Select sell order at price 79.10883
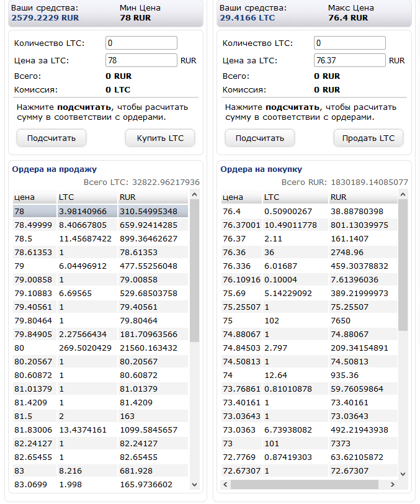This screenshot has height=504, width=420. (x=101, y=293)
